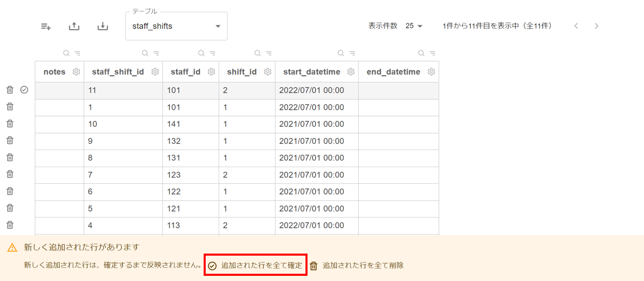Delete row with staff_shift_id 7
644x281 pixels.
point(10,174)
